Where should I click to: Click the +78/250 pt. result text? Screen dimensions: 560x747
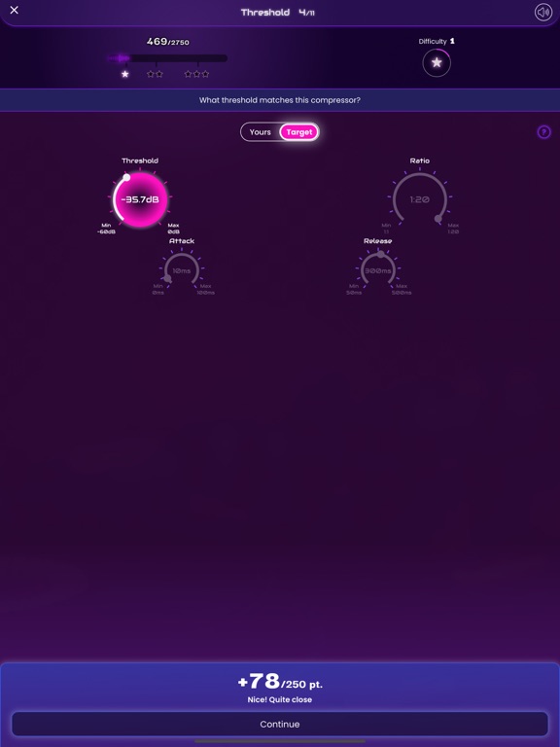pyautogui.click(x=280, y=682)
